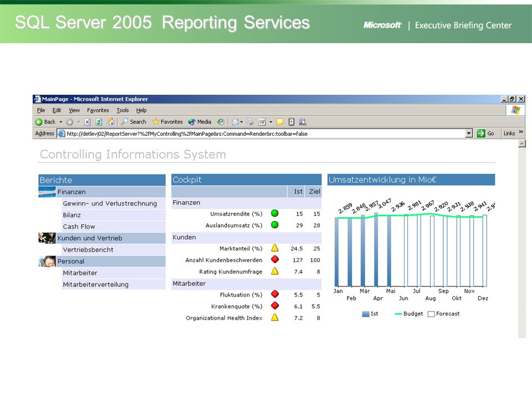Screen dimensions: 532x399
Task: Click the Links toolbar label
Action: click(x=509, y=134)
